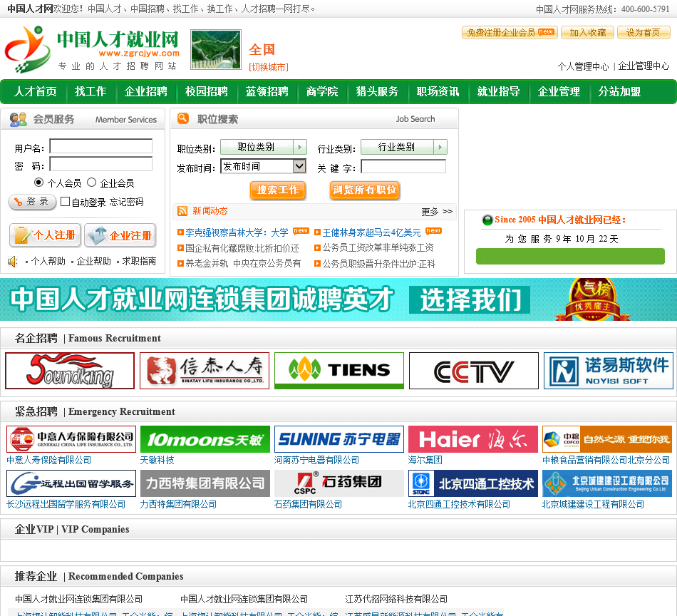
Task: Open the Soundking company logo
Action: [x=70, y=371]
